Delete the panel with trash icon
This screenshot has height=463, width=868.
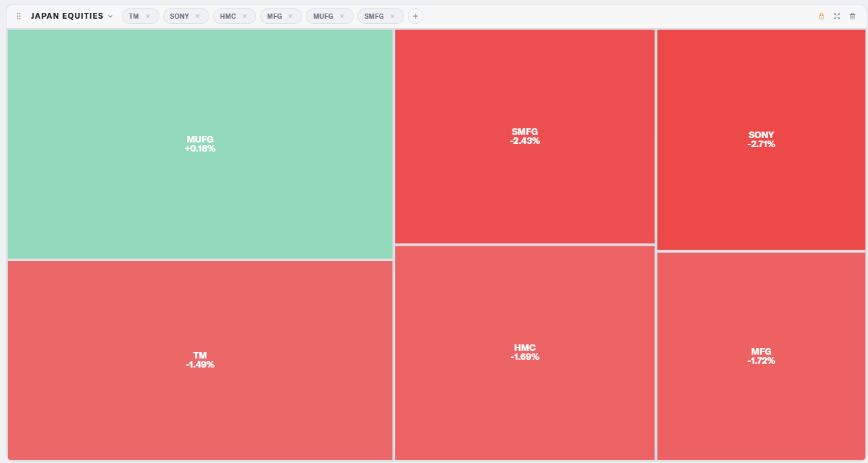click(x=853, y=16)
